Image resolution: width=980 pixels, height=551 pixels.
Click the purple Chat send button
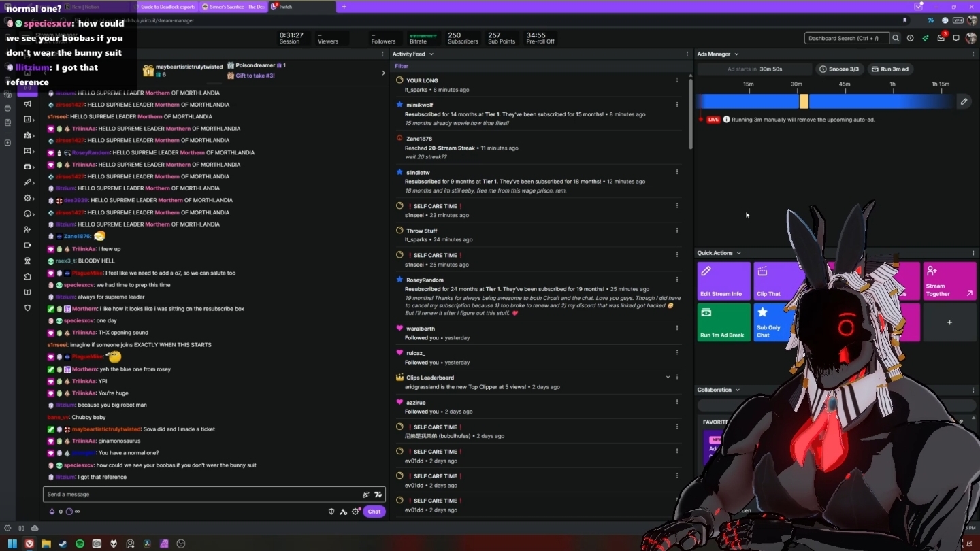pos(374,512)
